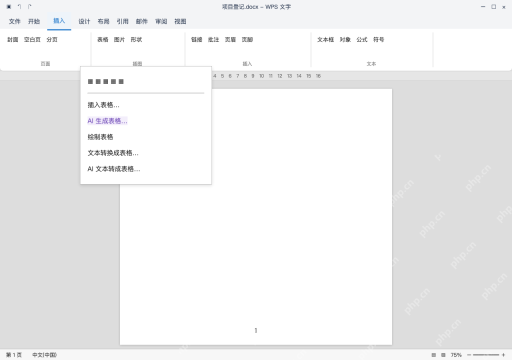Click the redo arrow icon

point(30,7)
